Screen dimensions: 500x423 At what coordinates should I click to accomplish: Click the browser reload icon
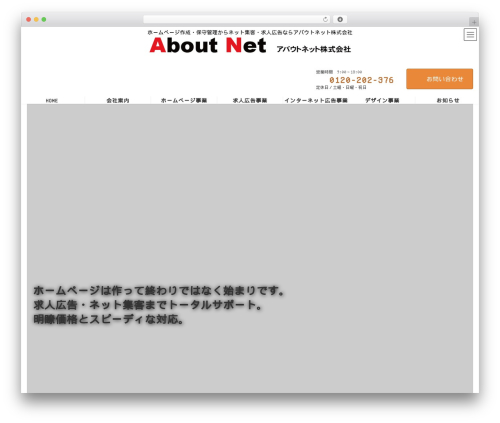[325, 19]
